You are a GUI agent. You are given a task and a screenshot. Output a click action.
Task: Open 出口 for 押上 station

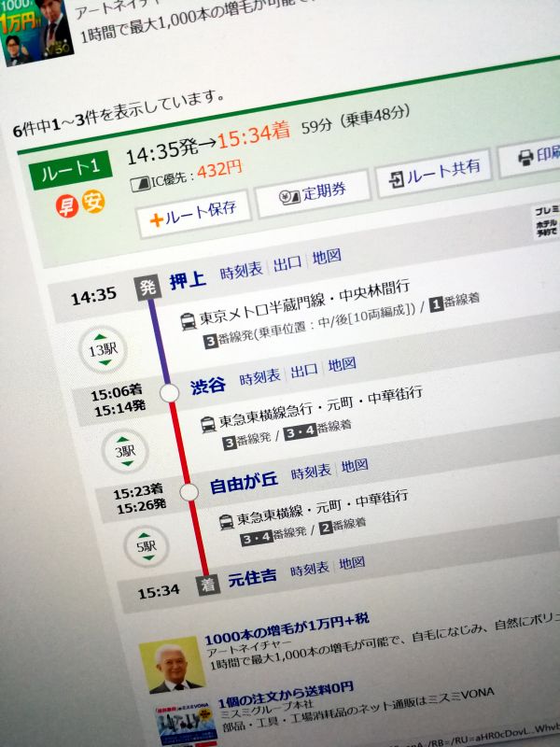coord(287,263)
